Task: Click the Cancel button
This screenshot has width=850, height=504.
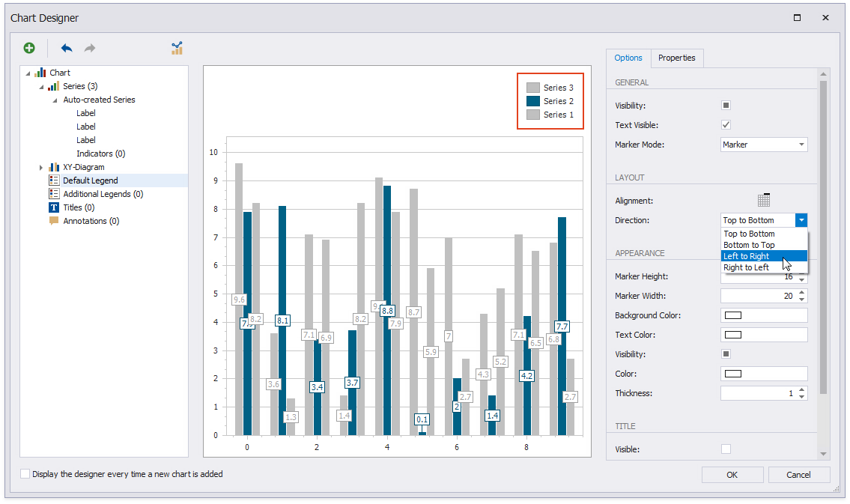Action: point(798,475)
